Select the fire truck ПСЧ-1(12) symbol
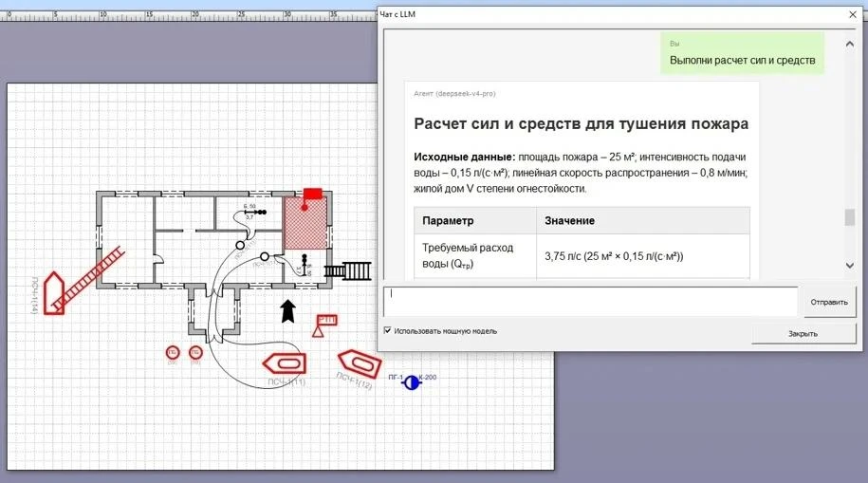Image resolution: width=868 pixels, height=483 pixels. coord(360,364)
